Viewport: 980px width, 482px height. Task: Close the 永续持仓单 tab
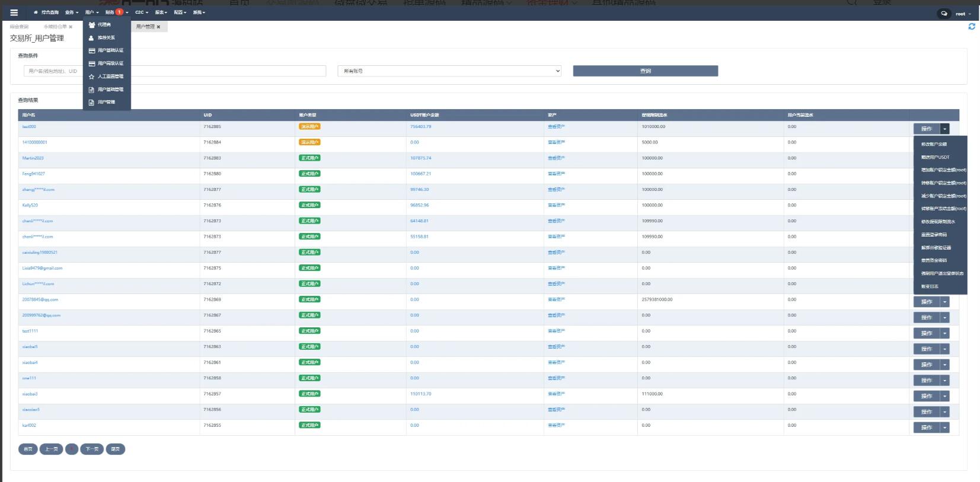71,27
